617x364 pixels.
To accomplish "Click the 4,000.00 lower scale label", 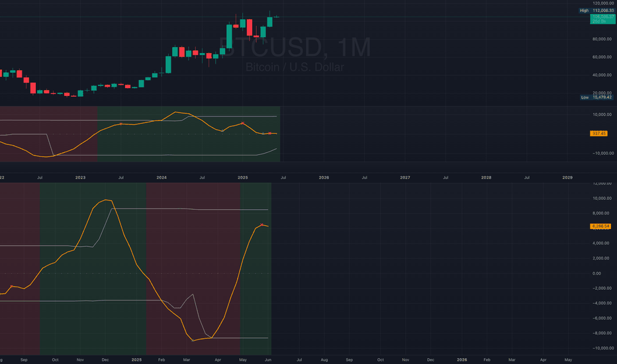I will pyautogui.click(x=602, y=243).
